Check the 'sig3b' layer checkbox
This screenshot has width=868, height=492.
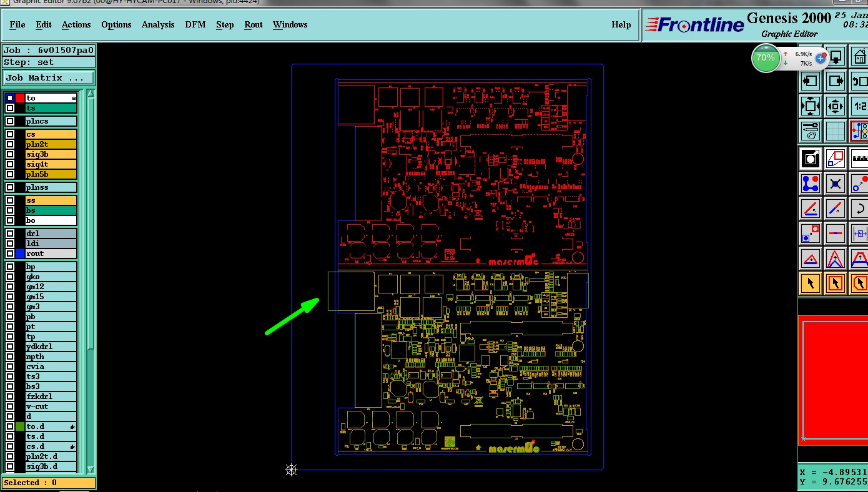coord(10,154)
